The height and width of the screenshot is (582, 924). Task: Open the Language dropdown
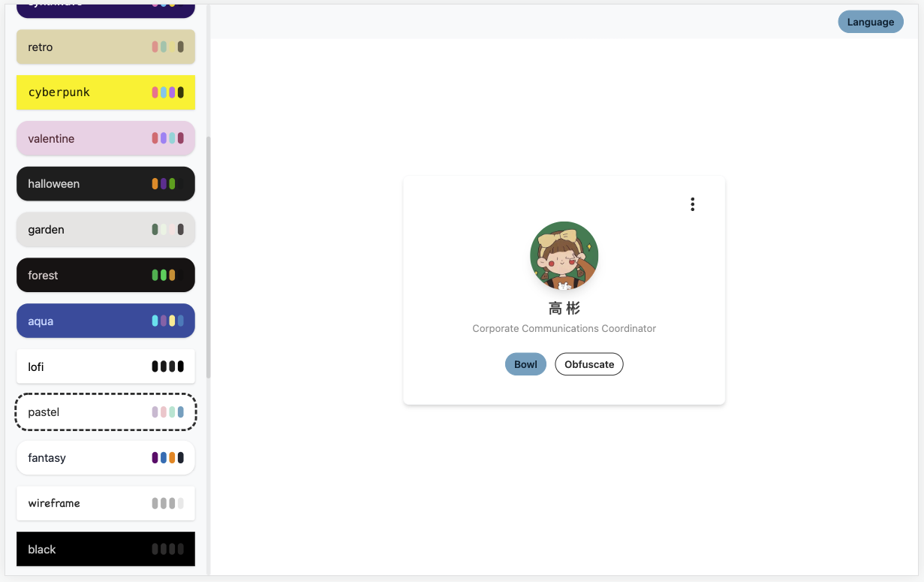click(870, 22)
